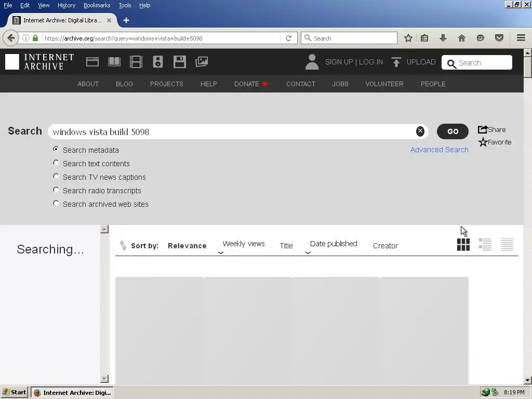The height and width of the screenshot is (399, 532).
Task: Open the Video film icon
Action: pyautogui.click(x=136, y=62)
